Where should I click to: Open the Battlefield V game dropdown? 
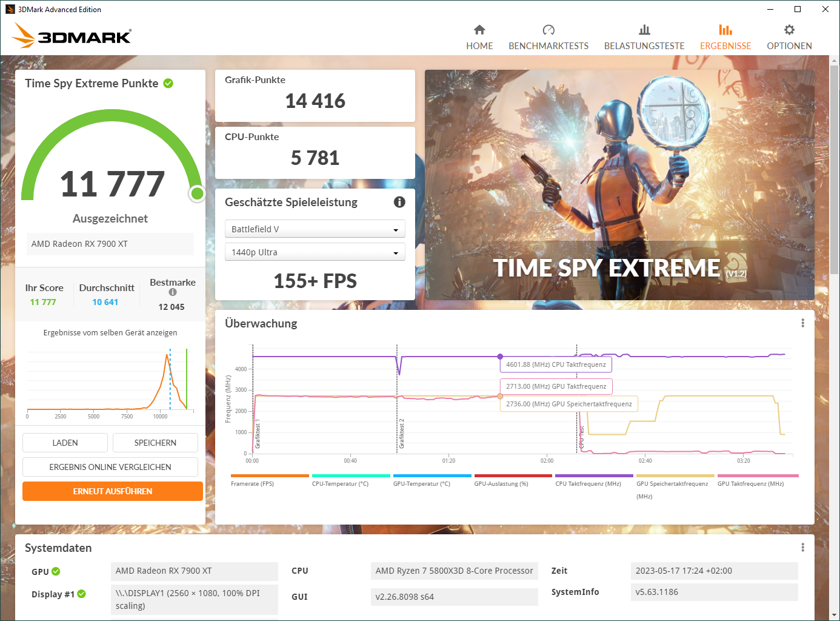[x=315, y=229]
